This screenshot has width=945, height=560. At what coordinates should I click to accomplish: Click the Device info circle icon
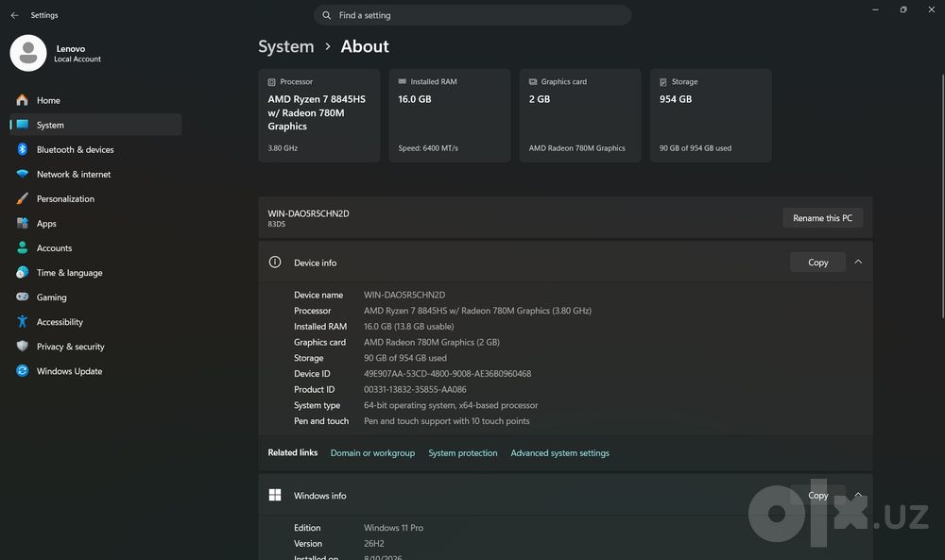(x=275, y=262)
